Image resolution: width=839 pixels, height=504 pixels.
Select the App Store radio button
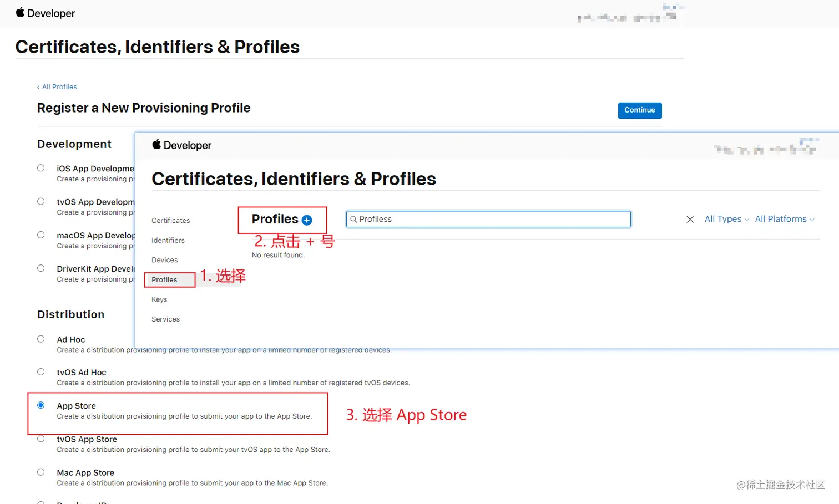41,405
